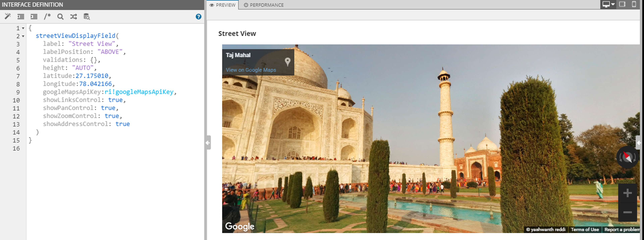This screenshot has height=240, width=644.
Task: Collapse code fold on line 2
Action: tap(23, 36)
